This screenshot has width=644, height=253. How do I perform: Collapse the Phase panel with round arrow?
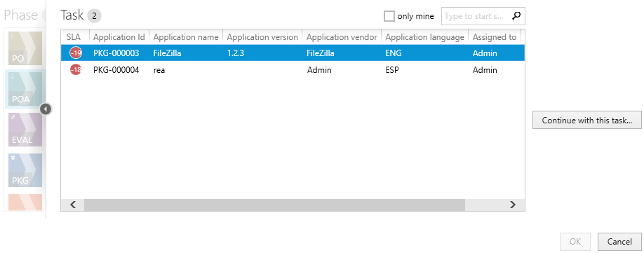[x=46, y=109]
